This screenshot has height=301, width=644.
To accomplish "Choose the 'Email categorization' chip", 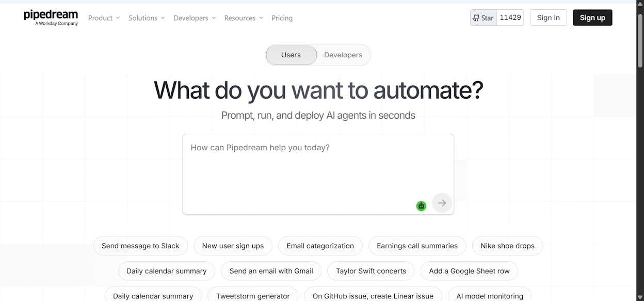I will pos(320,246).
